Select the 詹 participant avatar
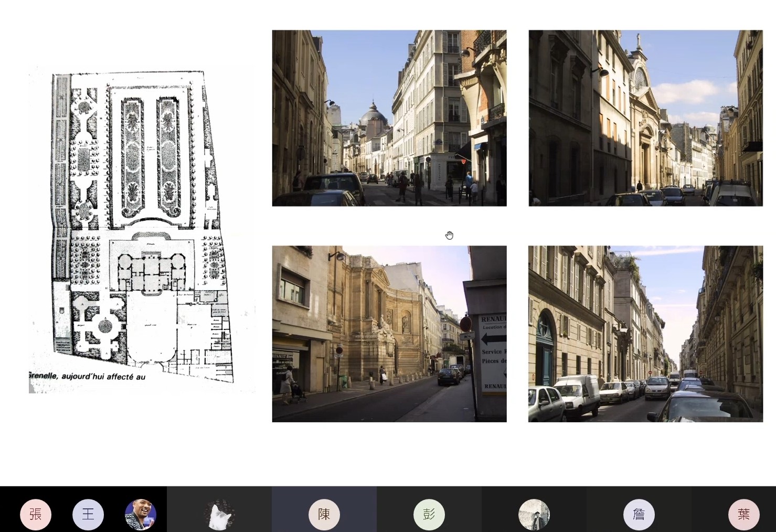 [639, 514]
